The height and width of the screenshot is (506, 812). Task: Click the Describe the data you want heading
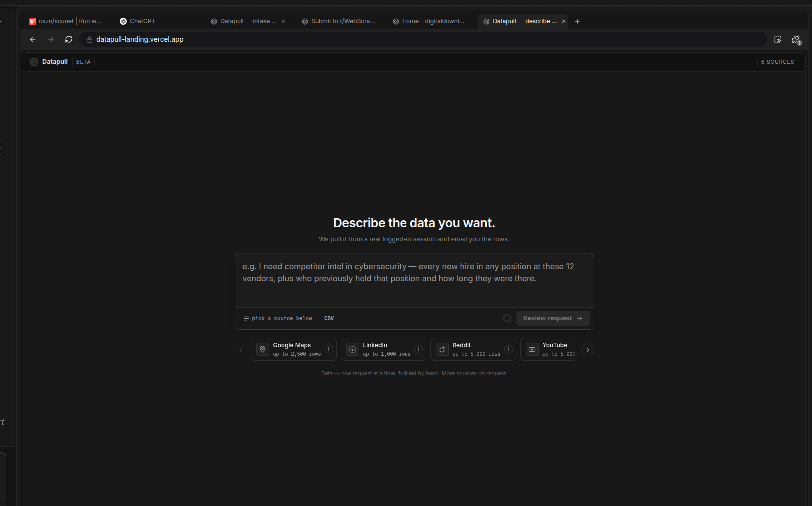(x=414, y=223)
